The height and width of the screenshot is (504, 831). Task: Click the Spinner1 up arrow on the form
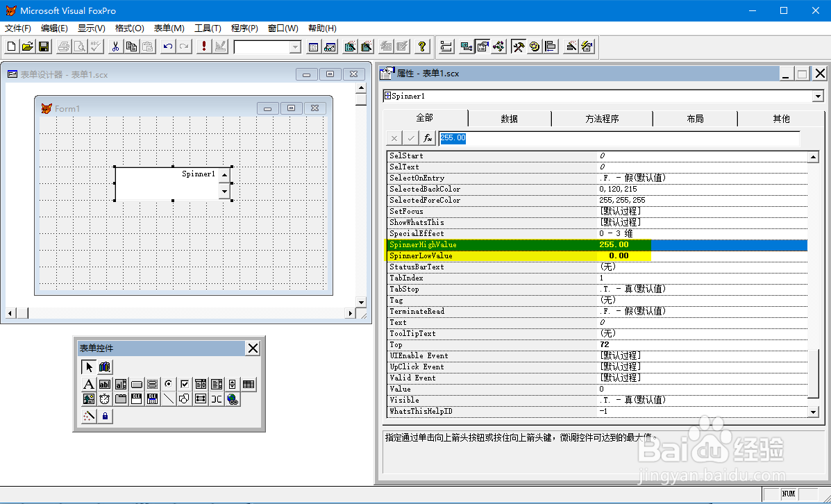click(224, 176)
